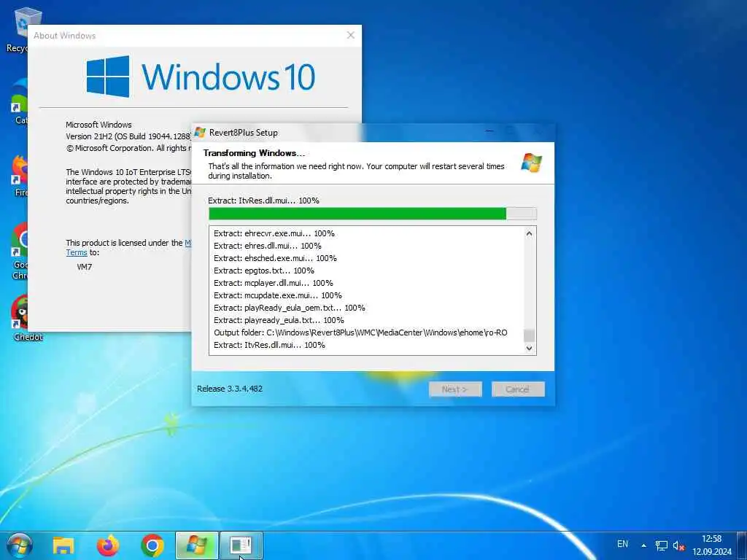Screen dimensions: 747x560
Task: Close the About Windows dialog
Action: tap(351, 35)
